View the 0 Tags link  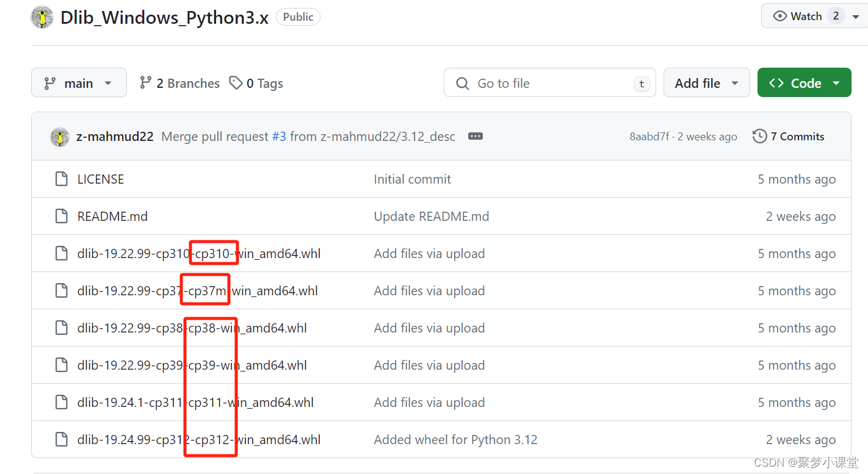click(256, 83)
